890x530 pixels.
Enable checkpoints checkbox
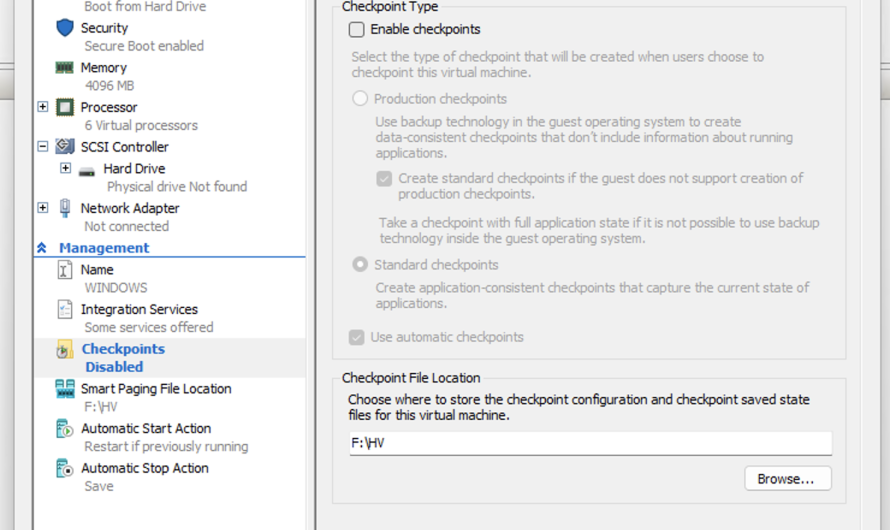[x=357, y=30]
